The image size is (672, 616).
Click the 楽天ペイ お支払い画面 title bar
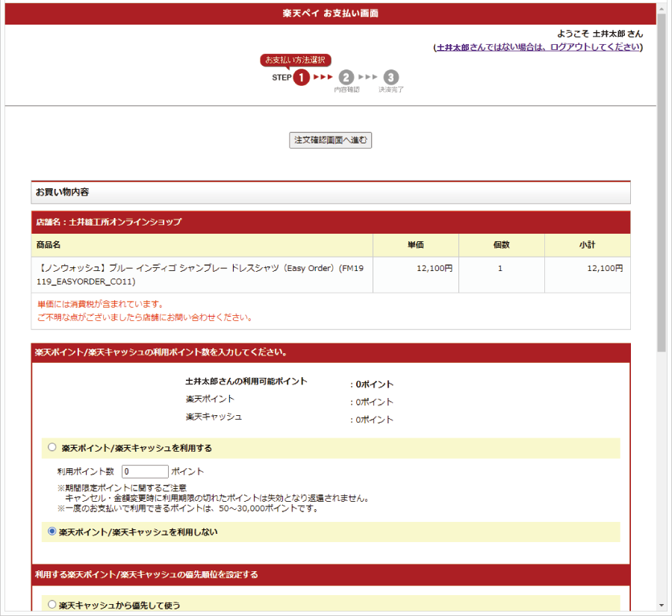pos(331,13)
